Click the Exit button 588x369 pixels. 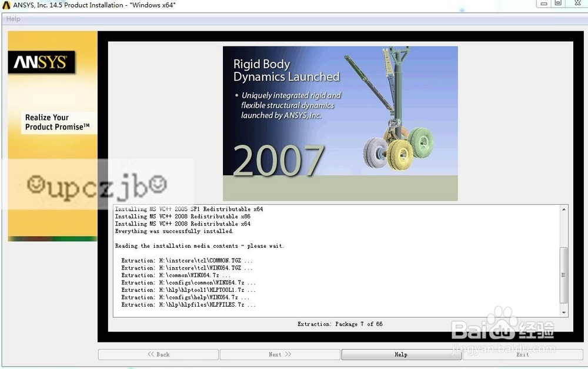click(x=523, y=354)
